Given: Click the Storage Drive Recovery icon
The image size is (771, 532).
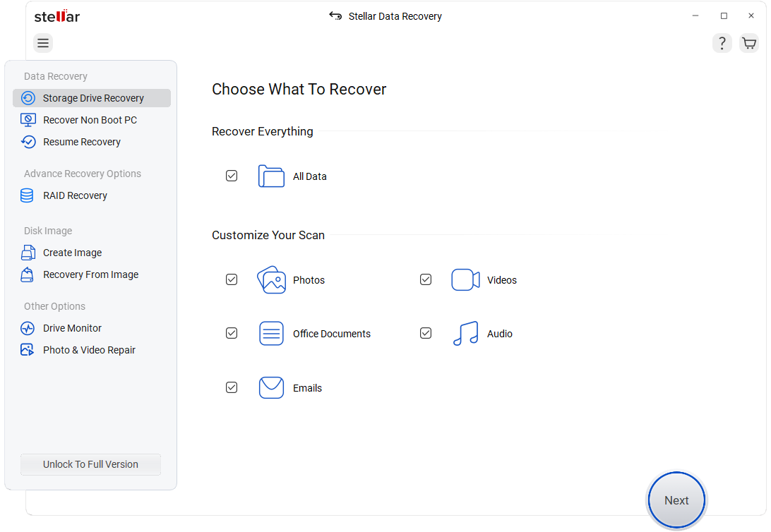Looking at the screenshot, I should (x=28, y=98).
